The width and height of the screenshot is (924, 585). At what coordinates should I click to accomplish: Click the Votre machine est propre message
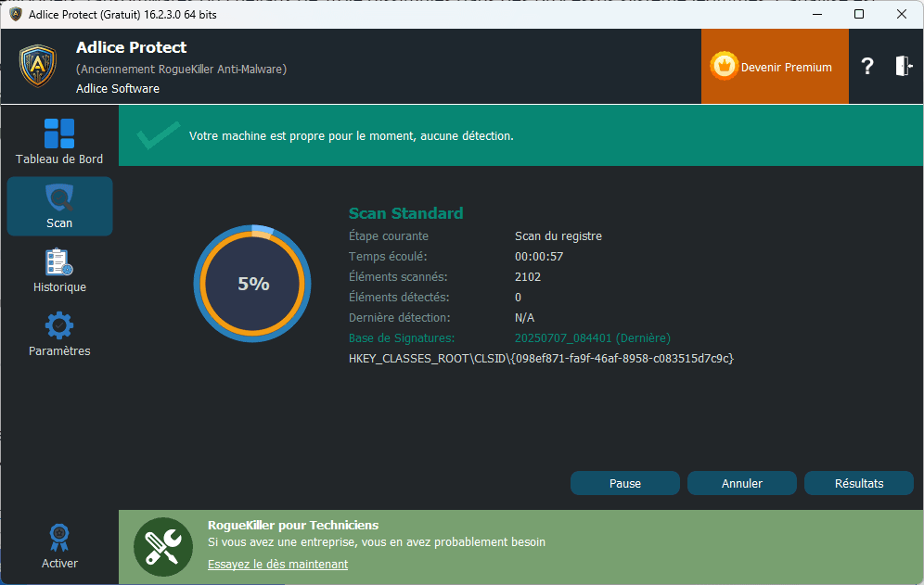click(352, 135)
